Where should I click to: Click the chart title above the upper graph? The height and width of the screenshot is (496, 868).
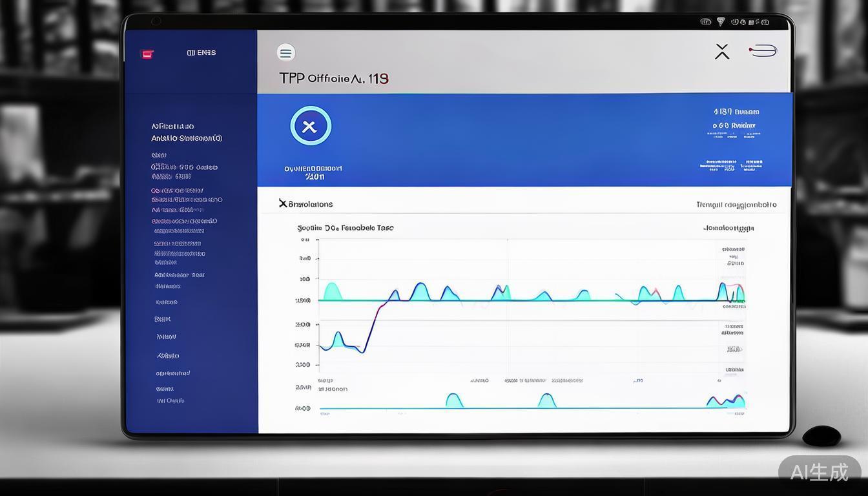[345, 228]
